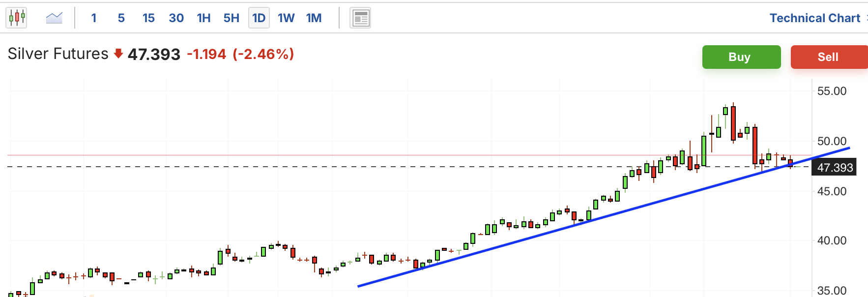Screen dimensions: 868x297
Task: Click the 35.00 price axis label
Action: 832,291
